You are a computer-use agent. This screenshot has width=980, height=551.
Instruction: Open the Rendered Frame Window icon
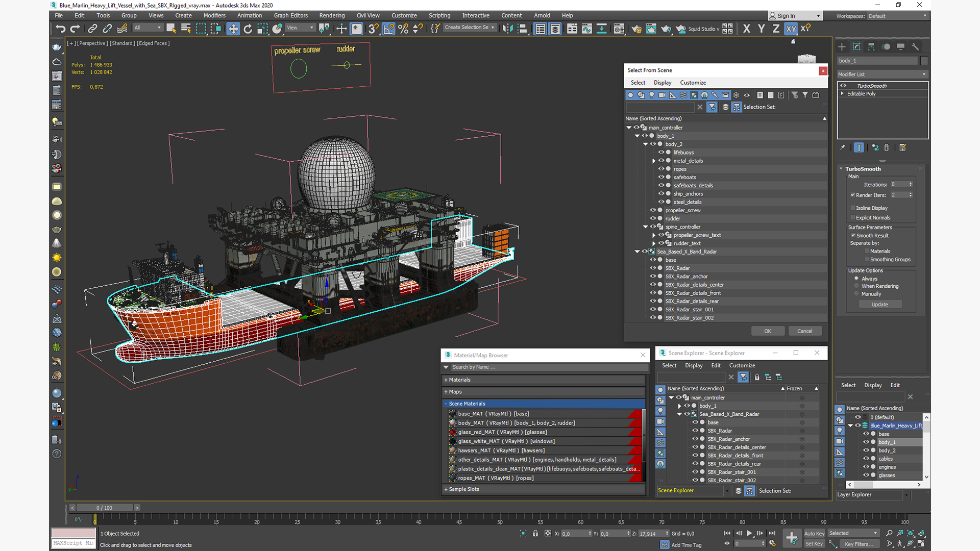pos(651,29)
